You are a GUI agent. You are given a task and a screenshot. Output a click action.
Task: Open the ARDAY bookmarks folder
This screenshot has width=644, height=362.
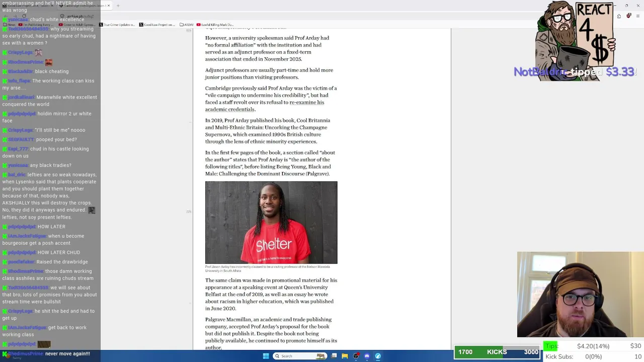[x=186, y=25]
